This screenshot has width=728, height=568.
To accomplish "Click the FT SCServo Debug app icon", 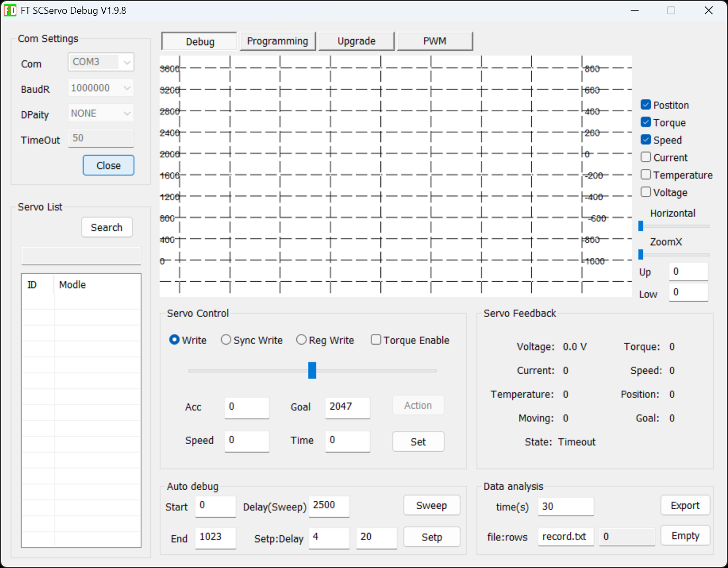I will click(x=10, y=11).
